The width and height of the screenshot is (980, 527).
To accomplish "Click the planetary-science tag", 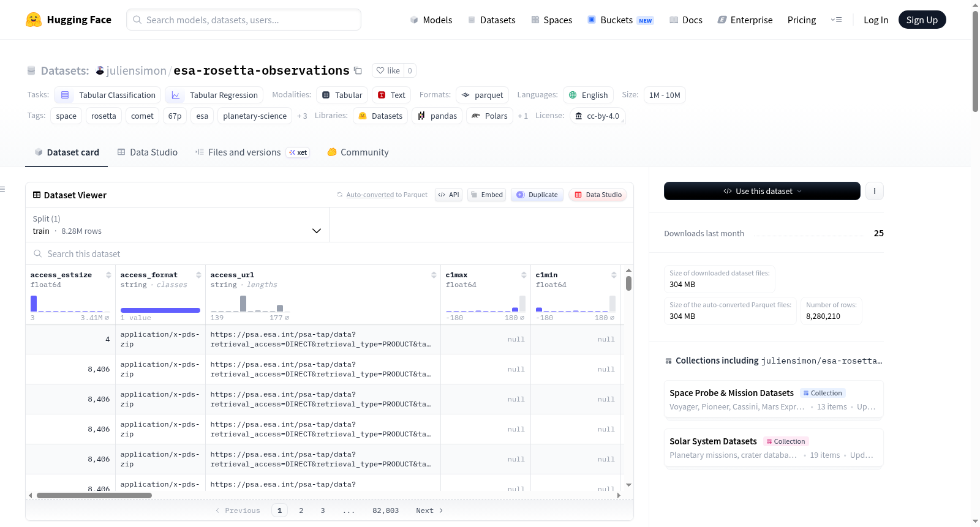I will pyautogui.click(x=255, y=116).
